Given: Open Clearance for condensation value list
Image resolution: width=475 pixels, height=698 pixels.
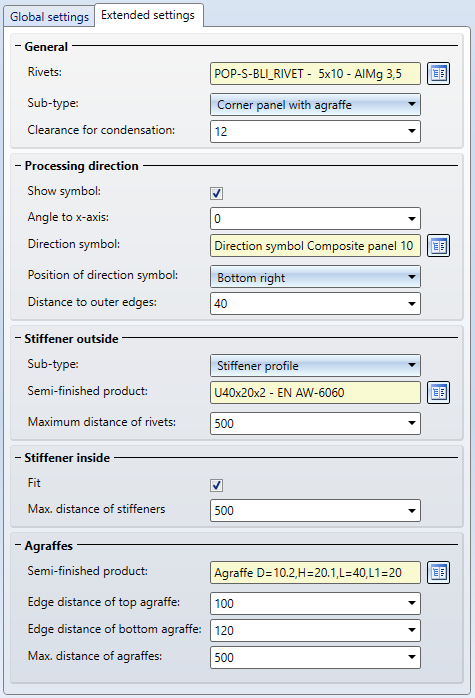Looking at the screenshot, I should pos(412,131).
